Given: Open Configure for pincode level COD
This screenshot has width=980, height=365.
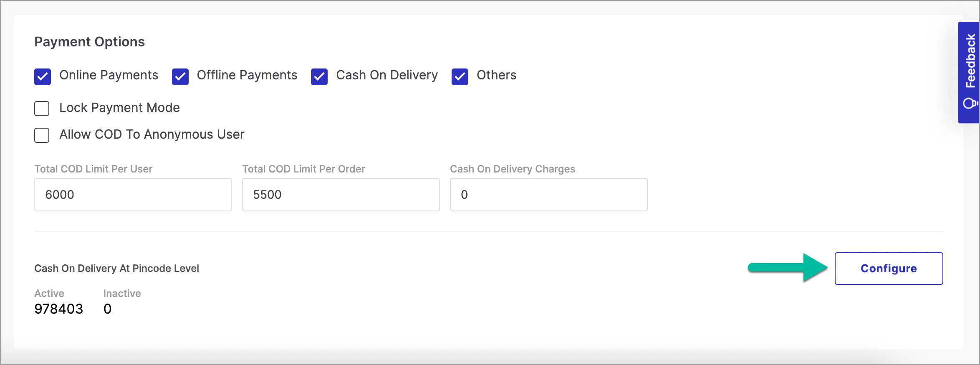Looking at the screenshot, I should point(889,269).
